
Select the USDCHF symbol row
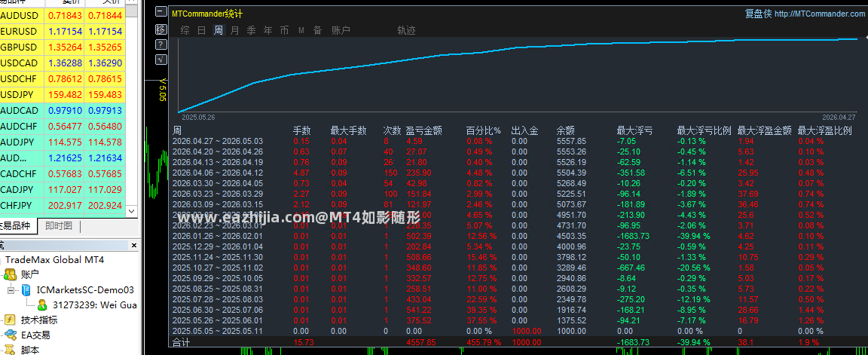point(63,78)
